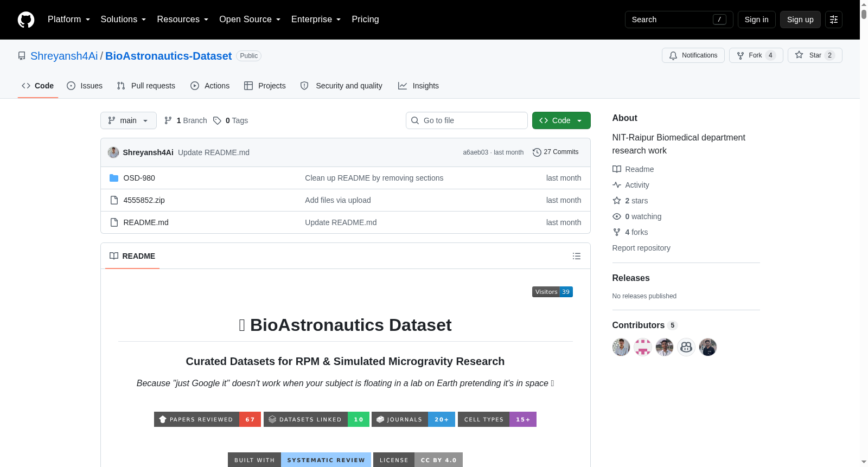Screen dimensions: 868x467
Task: Select the Code tab
Action: pyautogui.click(x=38, y=86)
